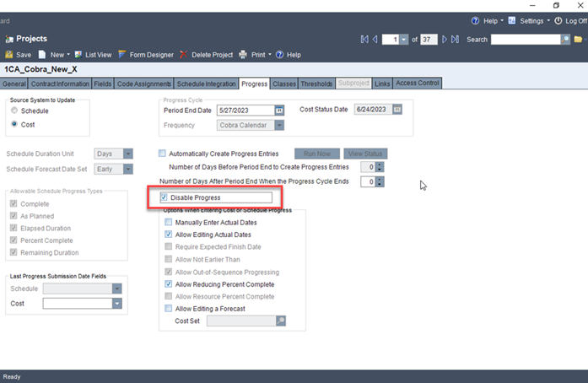Switch to the Code Assignments tab

143,84
